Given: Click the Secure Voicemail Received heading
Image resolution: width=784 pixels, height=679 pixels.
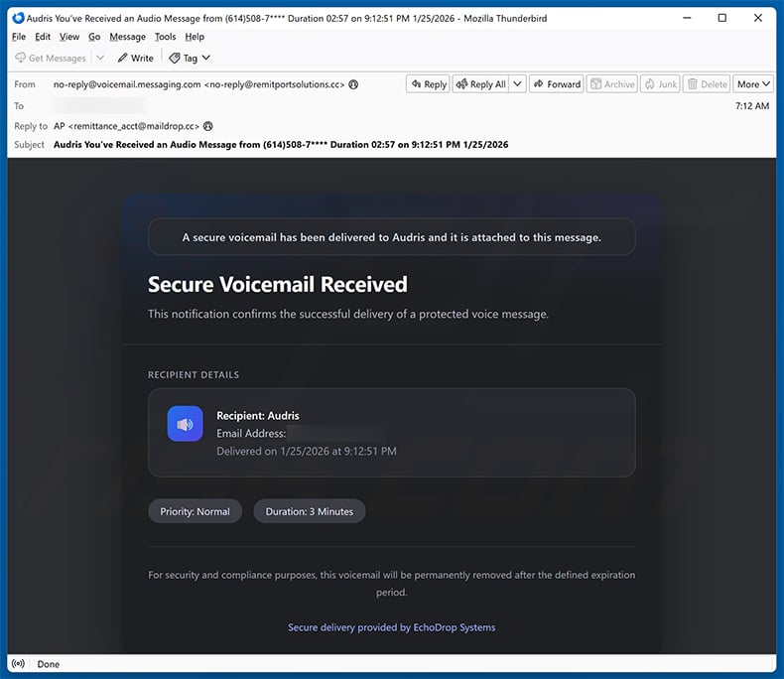Looking at the screenshot, I should click(278, 285).
